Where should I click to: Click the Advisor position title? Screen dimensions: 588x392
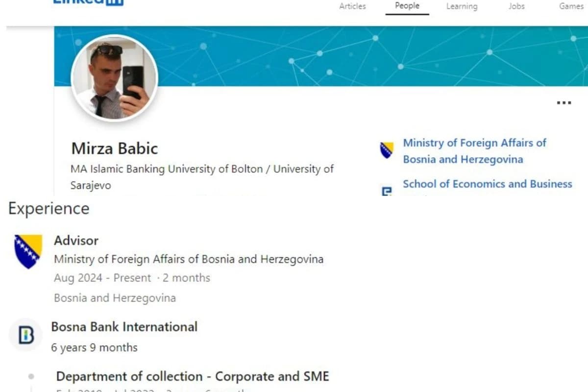coord(76,241)
